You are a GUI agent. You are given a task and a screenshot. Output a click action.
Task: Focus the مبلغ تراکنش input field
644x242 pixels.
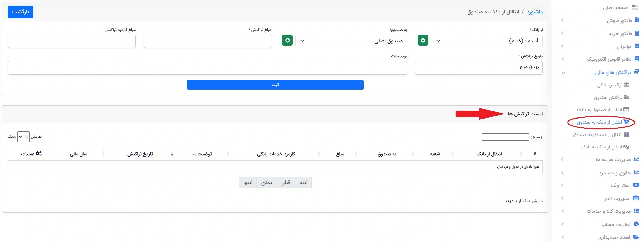click(207, 41)
